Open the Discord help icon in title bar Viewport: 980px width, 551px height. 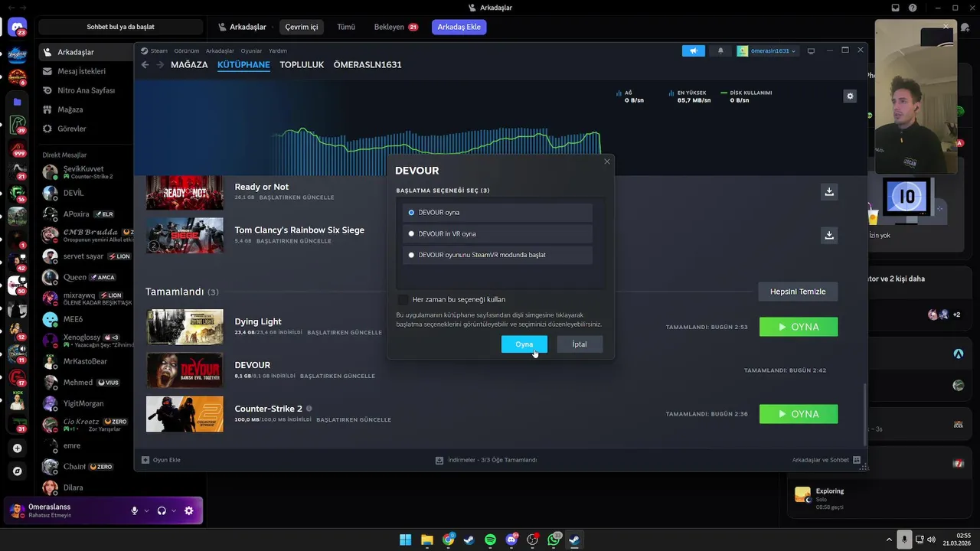point(913,8)
